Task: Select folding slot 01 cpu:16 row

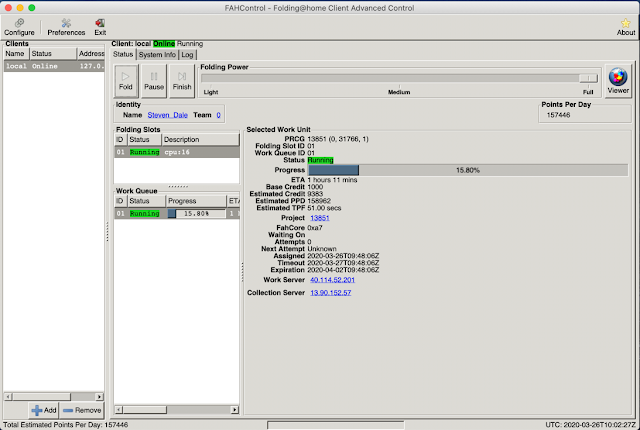Action: point(177,152)
